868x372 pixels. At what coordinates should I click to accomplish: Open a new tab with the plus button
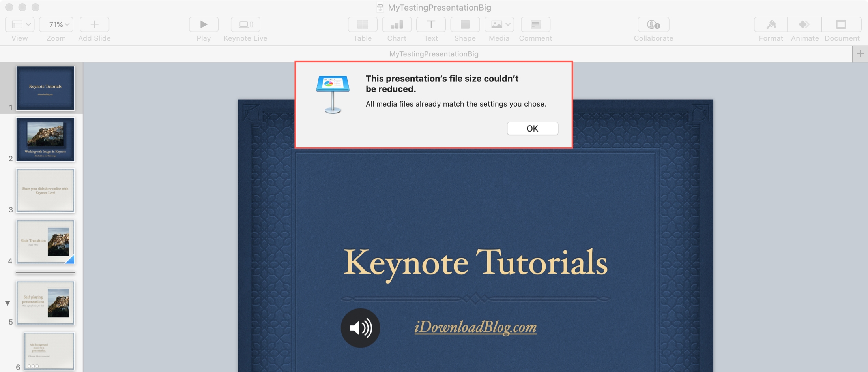(861, 54)
